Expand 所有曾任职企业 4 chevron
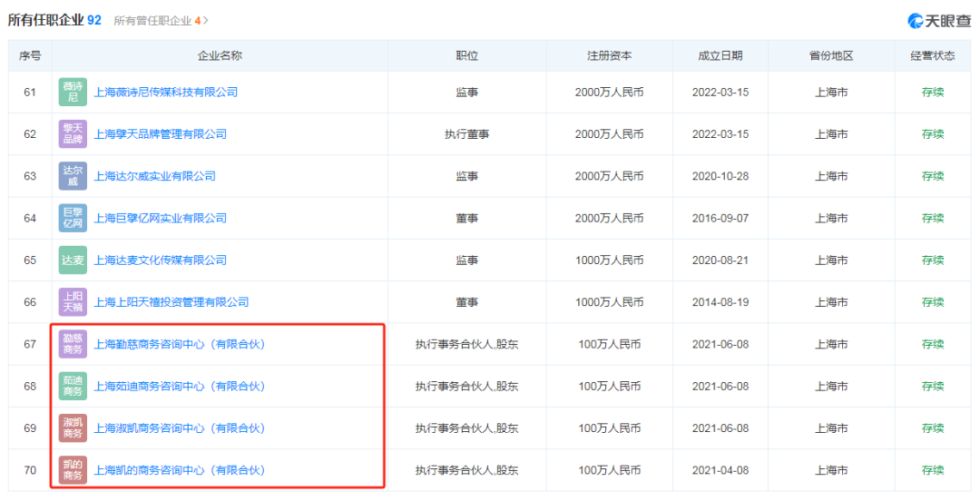980x501 pixels. 206,21
